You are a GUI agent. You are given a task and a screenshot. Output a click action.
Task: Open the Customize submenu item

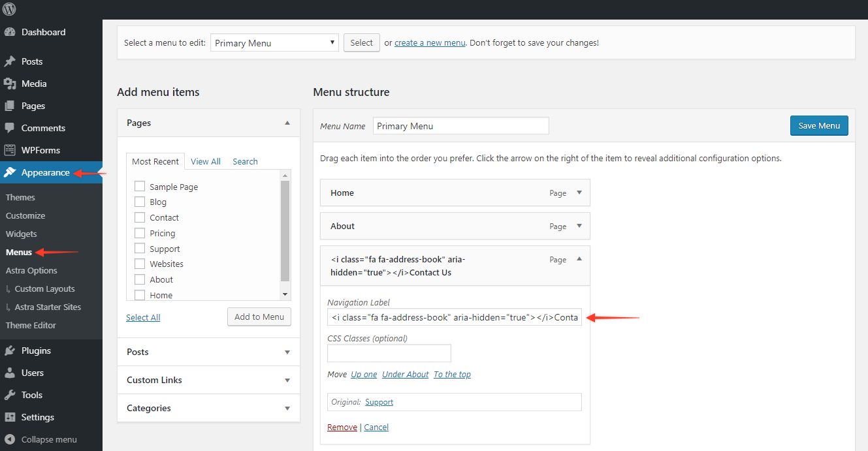[25, 215]
